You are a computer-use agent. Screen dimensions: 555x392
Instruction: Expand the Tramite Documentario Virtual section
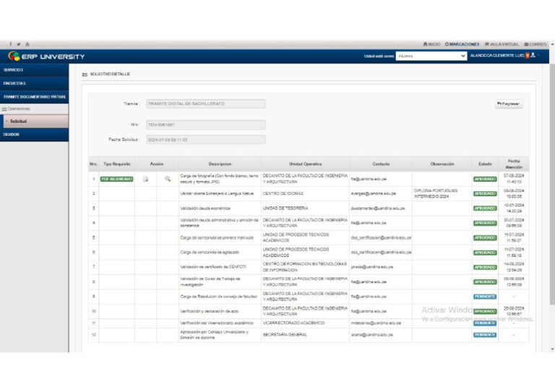pyautogui.click(x=34, y=96)
